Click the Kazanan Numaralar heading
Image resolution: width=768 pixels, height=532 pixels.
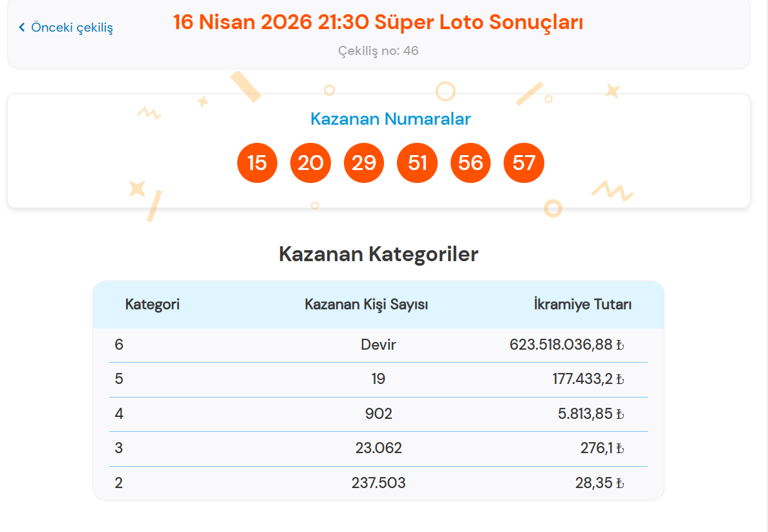pos(390,118)
